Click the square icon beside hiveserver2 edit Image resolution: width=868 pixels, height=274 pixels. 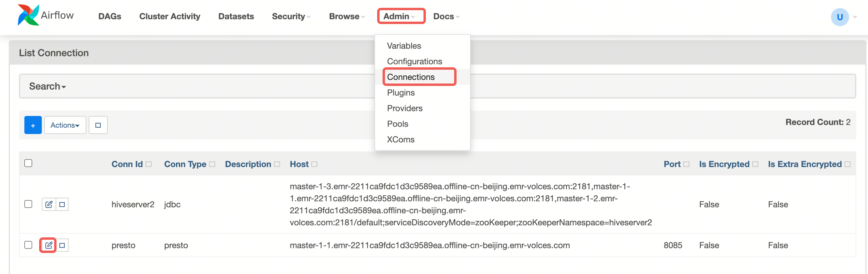62,204
